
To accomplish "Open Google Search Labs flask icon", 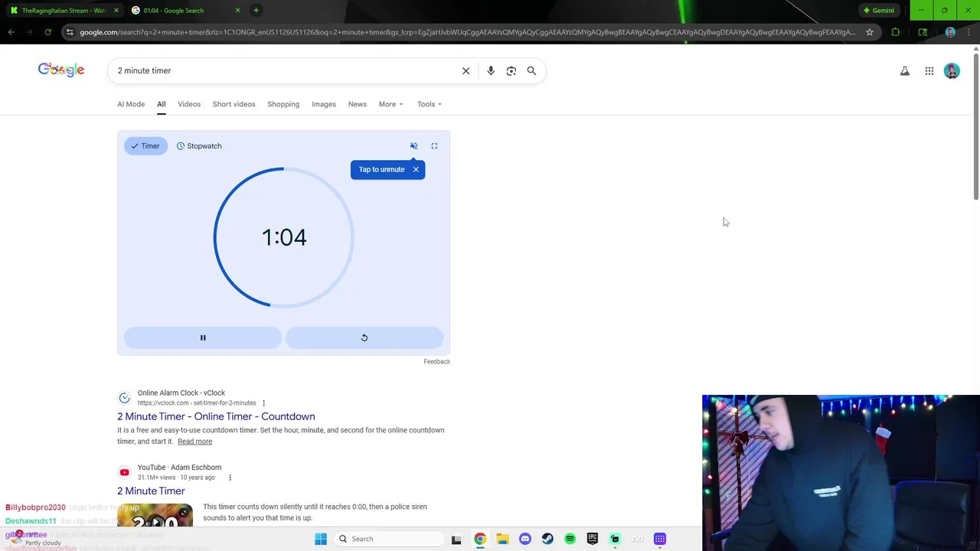I will click(x=905, y=71).
